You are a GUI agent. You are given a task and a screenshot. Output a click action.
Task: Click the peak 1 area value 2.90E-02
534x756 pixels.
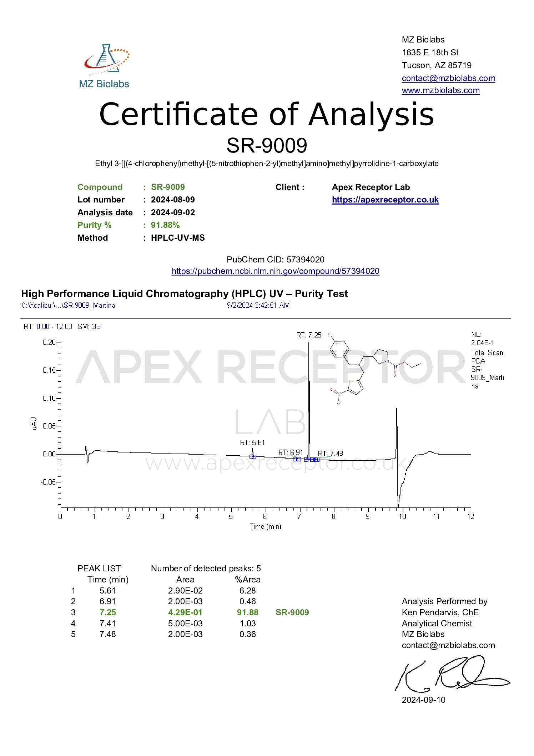(x=185, y=591)
